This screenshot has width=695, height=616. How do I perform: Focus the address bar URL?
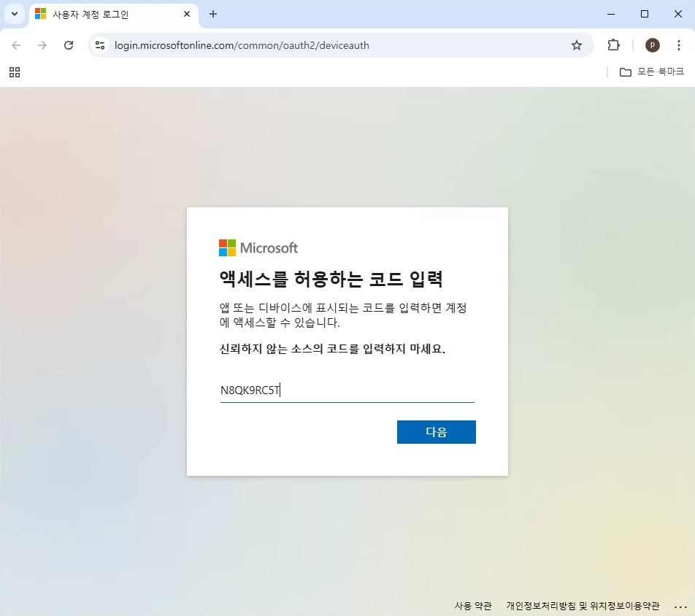pyautogui.click(x=242, y=45)
